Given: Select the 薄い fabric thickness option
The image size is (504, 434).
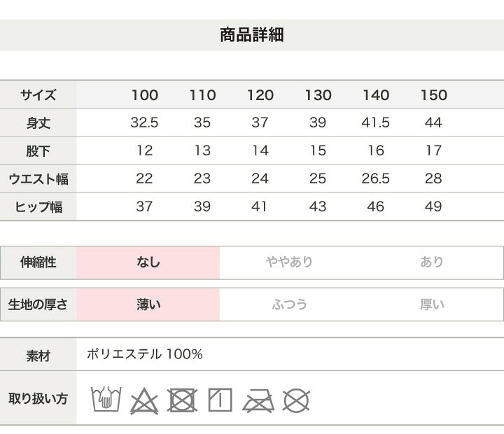Looking at the screenshot, I should [148, 304].
